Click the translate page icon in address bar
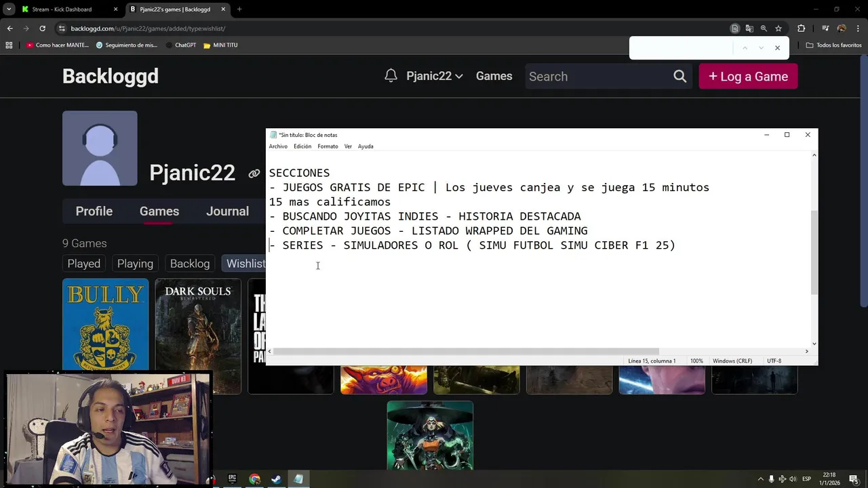The width and height of the screenshot is (868, 488). [x=749, y=28]
